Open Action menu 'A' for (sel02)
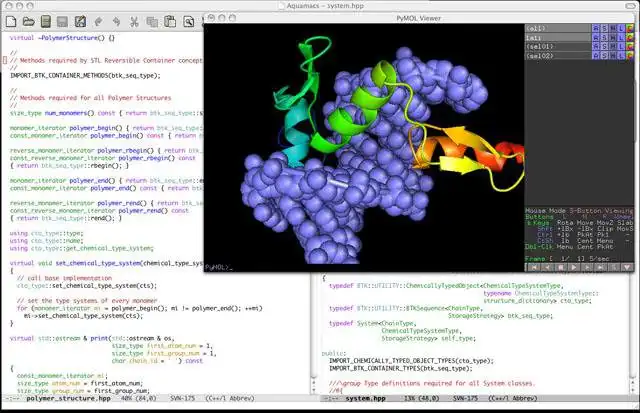Screen dimensions: 640x413 click(596, 55)
